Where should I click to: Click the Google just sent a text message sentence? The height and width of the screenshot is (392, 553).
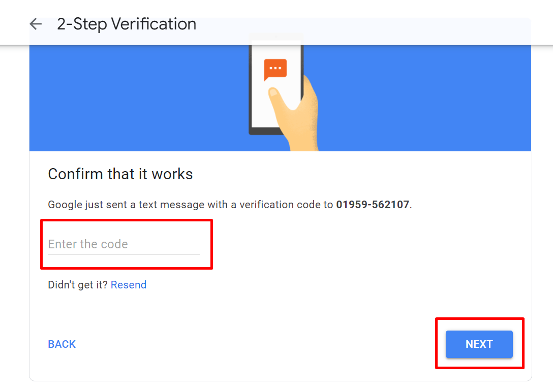point(230,205)
